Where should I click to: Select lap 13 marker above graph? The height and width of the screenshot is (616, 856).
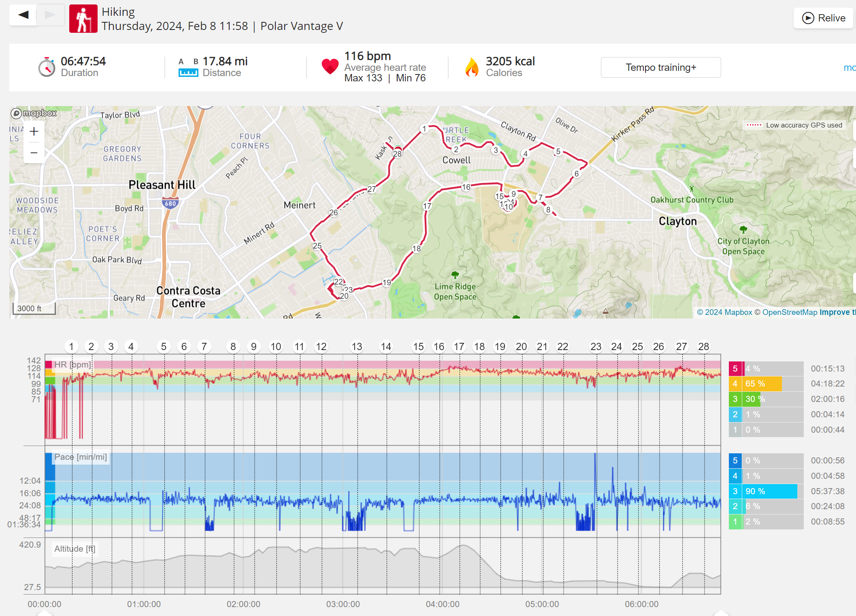[357, 347]
